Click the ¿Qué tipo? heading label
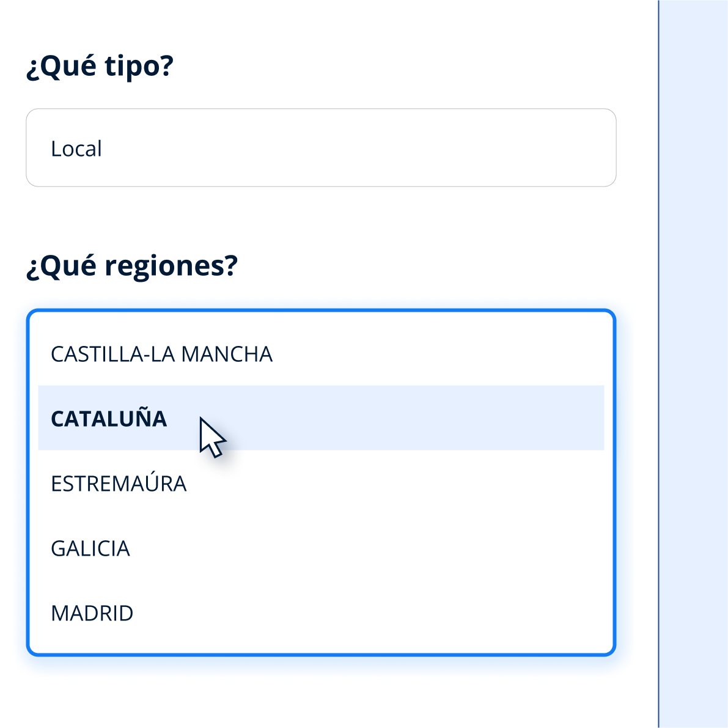Screen dimensions: 728x728 pyautogui.click(x=100, y=66)
